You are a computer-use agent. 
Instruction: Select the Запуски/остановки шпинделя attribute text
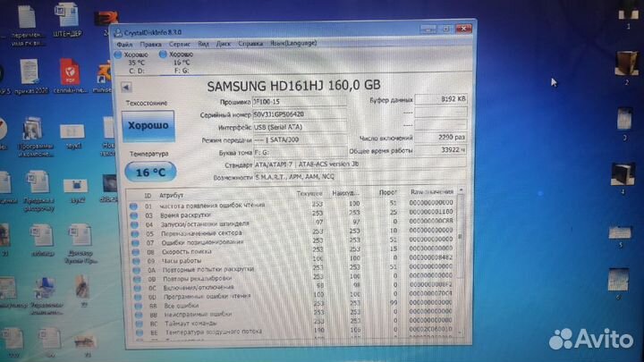click(205, 223)
